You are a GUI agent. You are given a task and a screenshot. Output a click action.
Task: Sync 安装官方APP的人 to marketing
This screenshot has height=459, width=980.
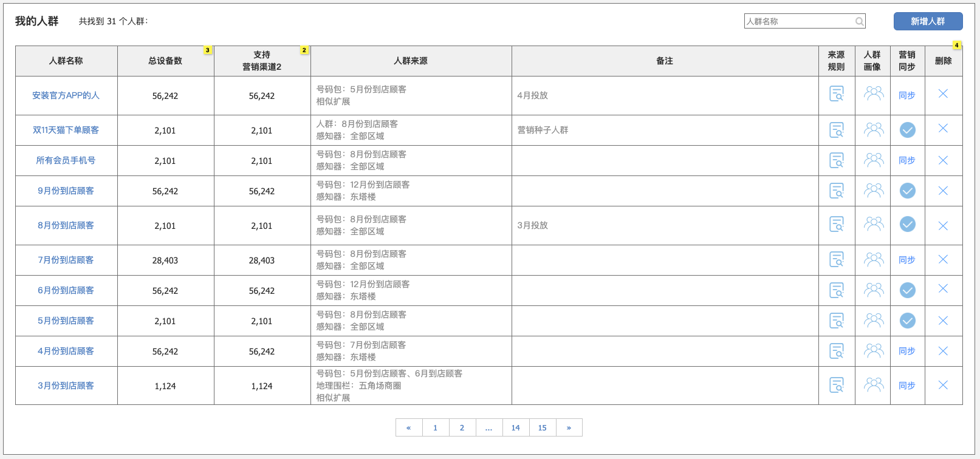click(907, 95)
